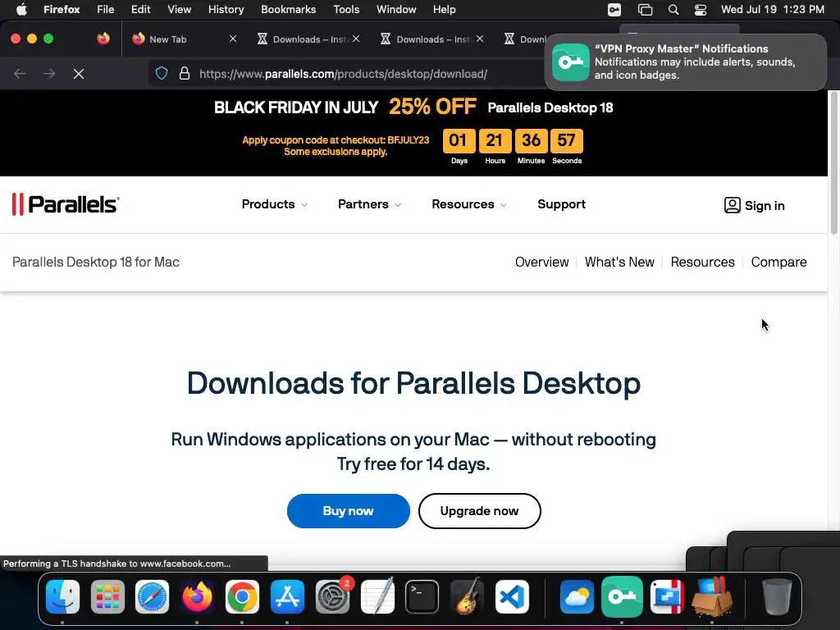Open the Parallels box installer dock icon
840x630 pixels.
(x=712, y=596)
